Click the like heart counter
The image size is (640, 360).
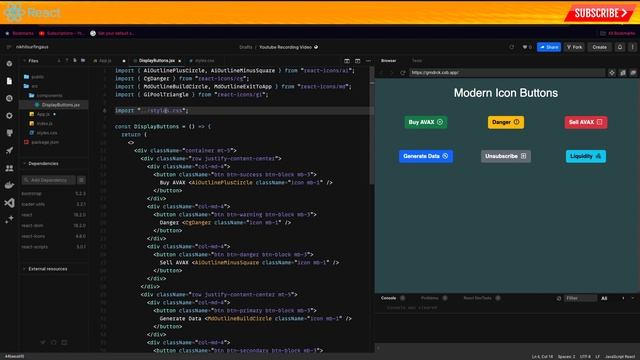click(x=527, y=47)
